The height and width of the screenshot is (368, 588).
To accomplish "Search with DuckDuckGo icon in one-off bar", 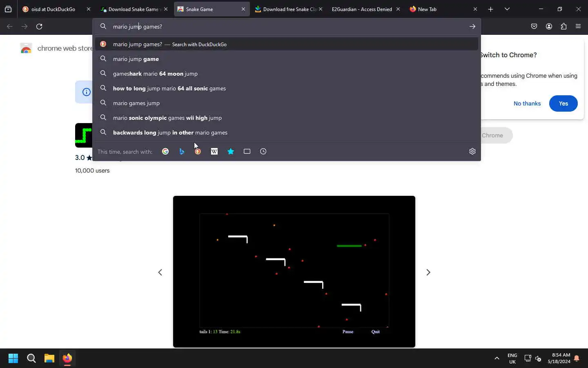I will click(198, 151).
